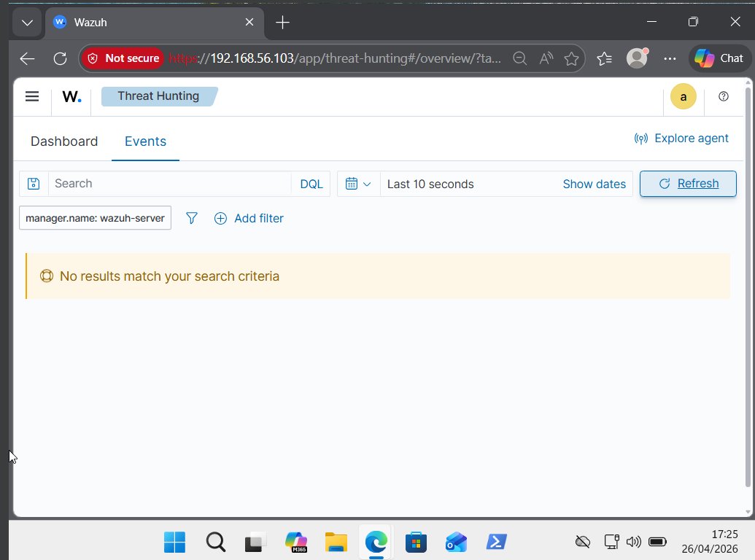Image resolution: width=755 pixels, height=560 pixels.
Task: Click the browser address bar URL
Action: tap(336, 58)
